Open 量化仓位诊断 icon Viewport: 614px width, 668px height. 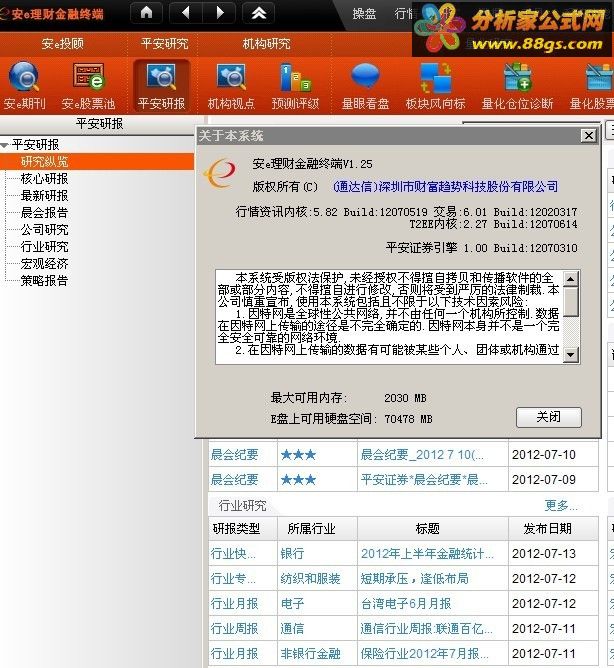tap(517, 85)
